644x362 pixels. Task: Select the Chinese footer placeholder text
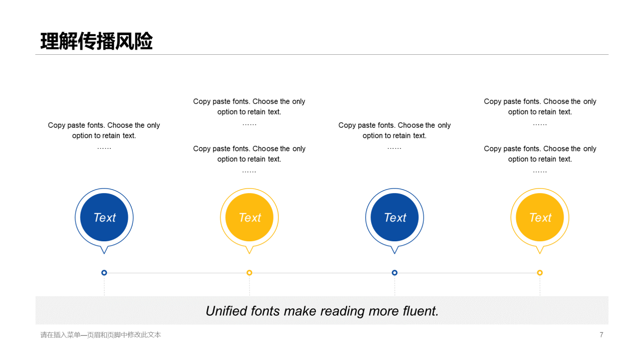coord(101,335)
